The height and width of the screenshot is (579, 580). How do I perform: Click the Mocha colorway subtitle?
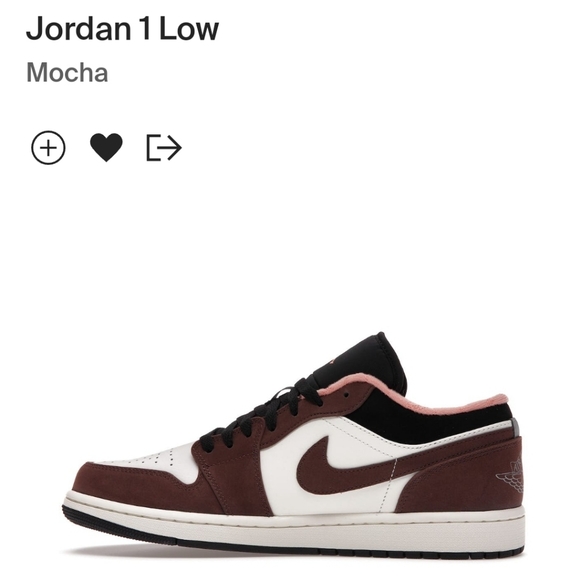pyautogui.click(x=67, y=73)
